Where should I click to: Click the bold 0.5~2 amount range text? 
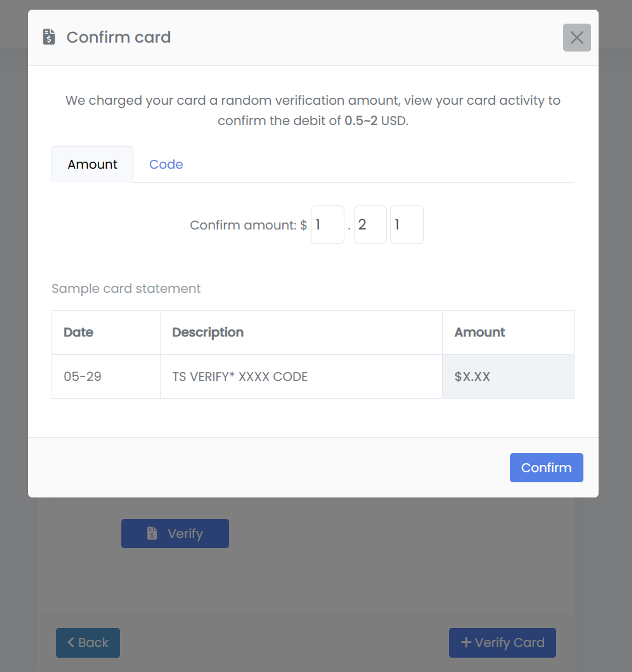(x=361, y=121)
